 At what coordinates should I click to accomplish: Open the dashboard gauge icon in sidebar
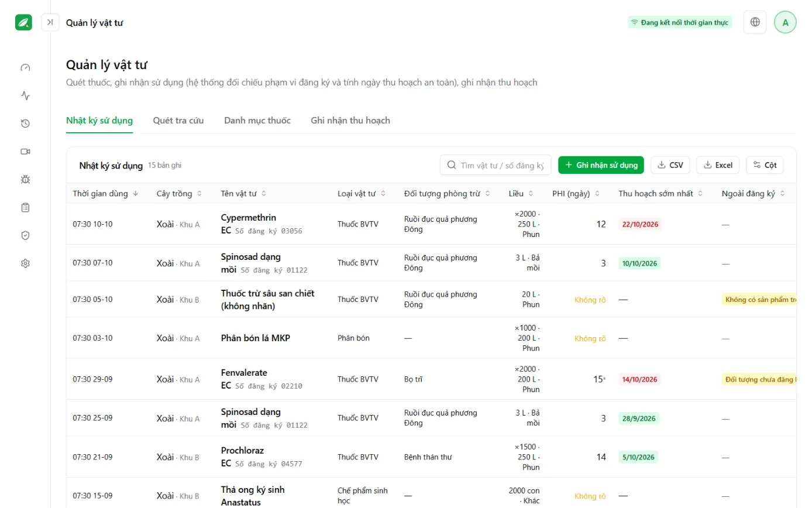coord(25,67)
